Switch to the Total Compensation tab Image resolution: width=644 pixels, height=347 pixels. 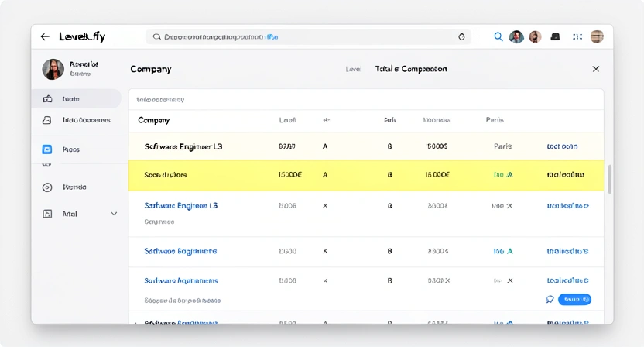coord(410,69)
